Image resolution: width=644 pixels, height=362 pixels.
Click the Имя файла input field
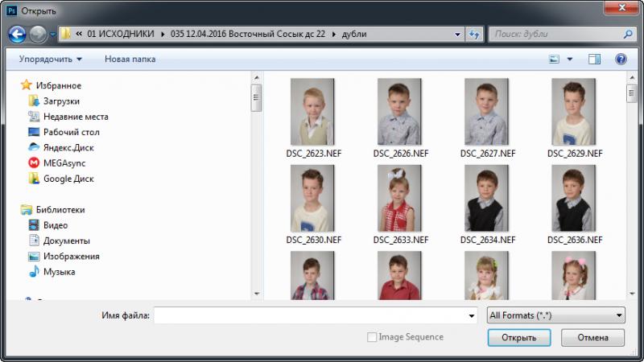click(316, 315)
